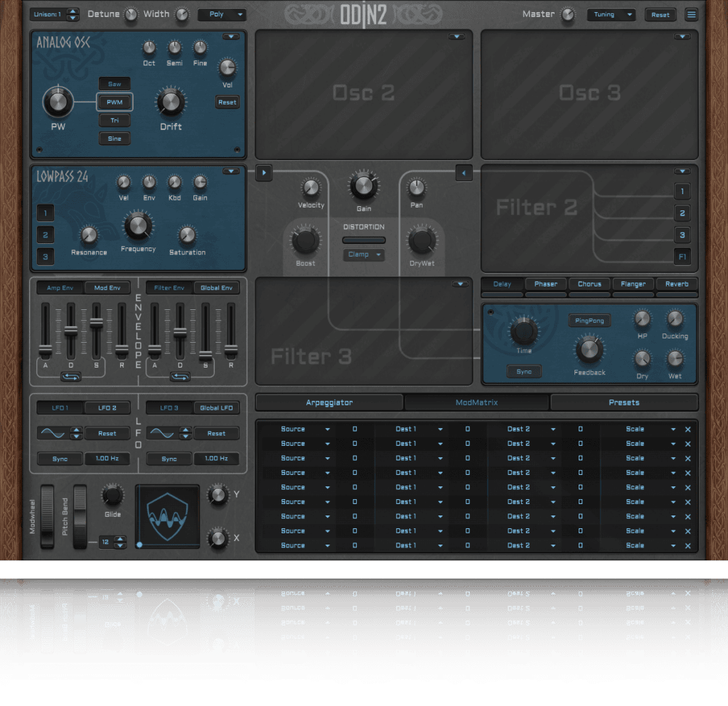Click the loop icon under Amp Env sliders

70,377
